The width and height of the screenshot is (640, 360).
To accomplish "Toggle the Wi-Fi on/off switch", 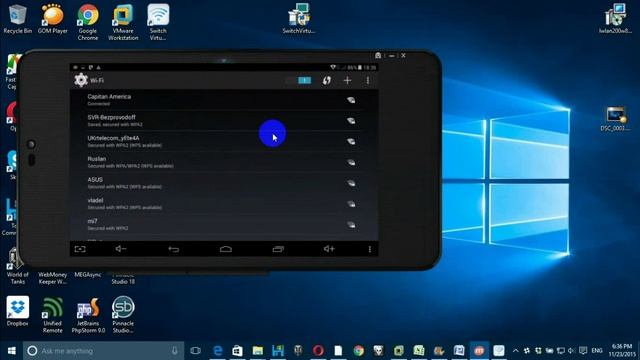I will 298,80.
